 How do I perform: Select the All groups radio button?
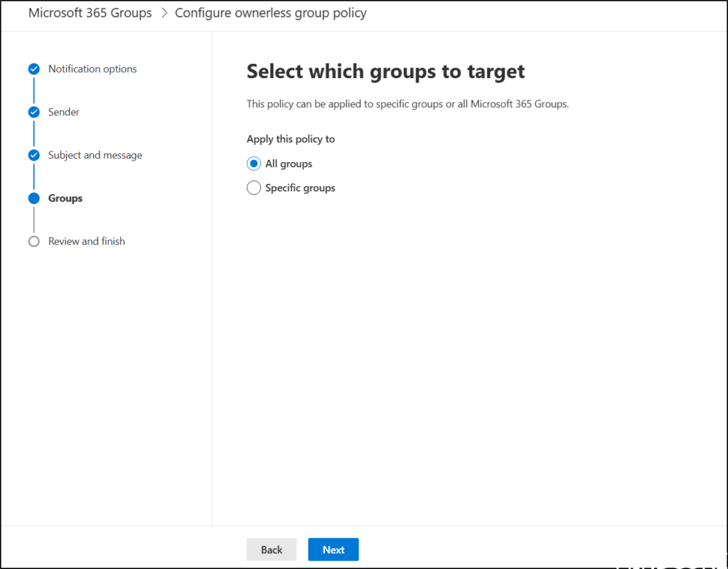tap(254, 164)
